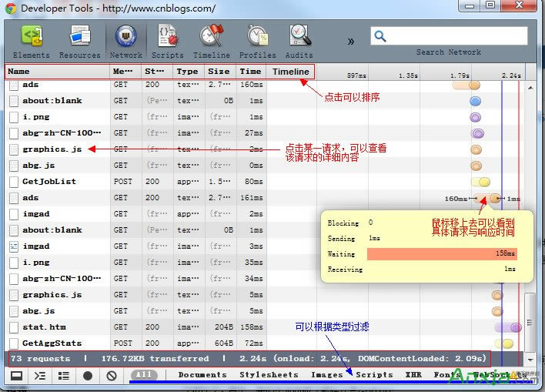Click the vertical scrollbar thumb

[x=530, y=323]
